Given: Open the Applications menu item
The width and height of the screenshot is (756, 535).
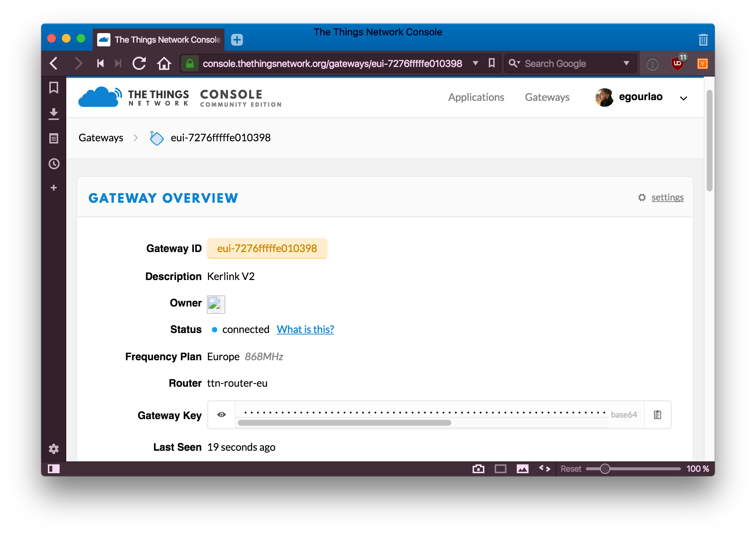Looking at the screenshot, I should pyautogui.click(x=476, y=97).
